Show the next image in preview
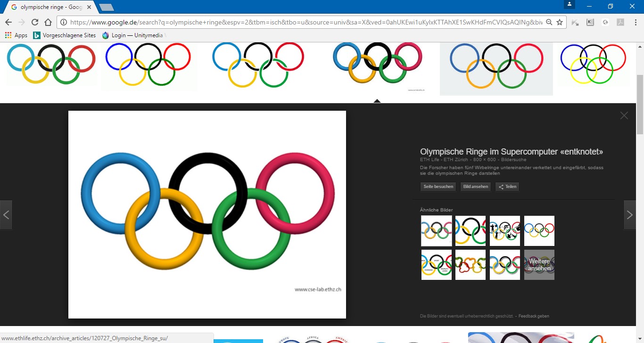Screen dimensions: 644x343 point(630,215)
